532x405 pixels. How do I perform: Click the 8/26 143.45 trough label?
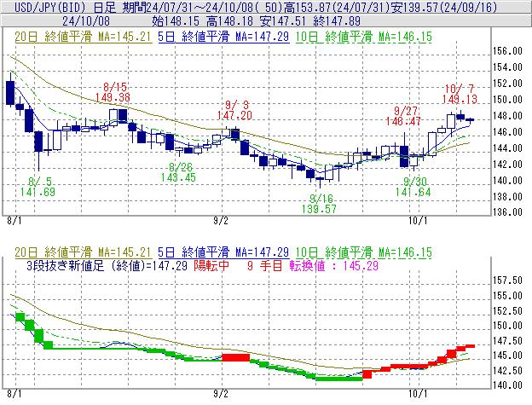pos(178,172)
